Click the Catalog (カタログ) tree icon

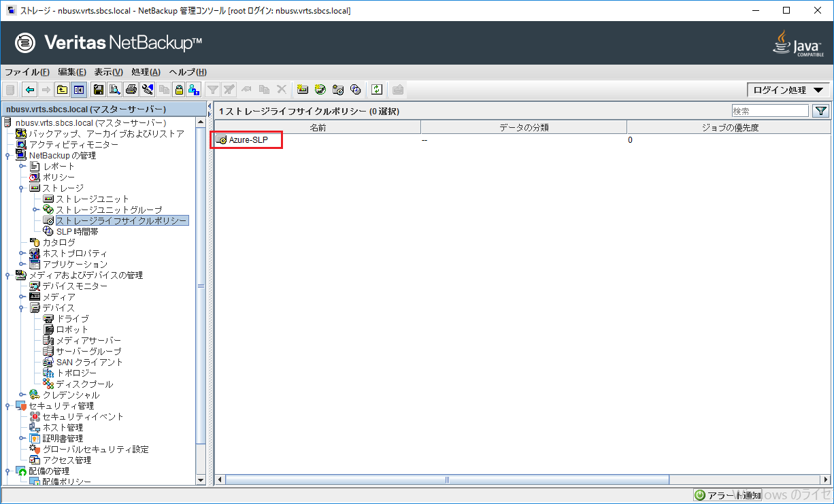pyautogui.click(x=35, y=242)
